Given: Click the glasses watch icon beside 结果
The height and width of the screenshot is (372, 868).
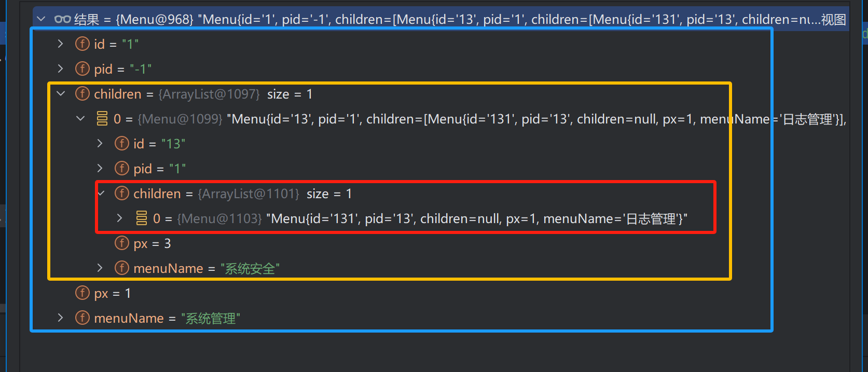Looking at the screenshot, I should [62, 20].
